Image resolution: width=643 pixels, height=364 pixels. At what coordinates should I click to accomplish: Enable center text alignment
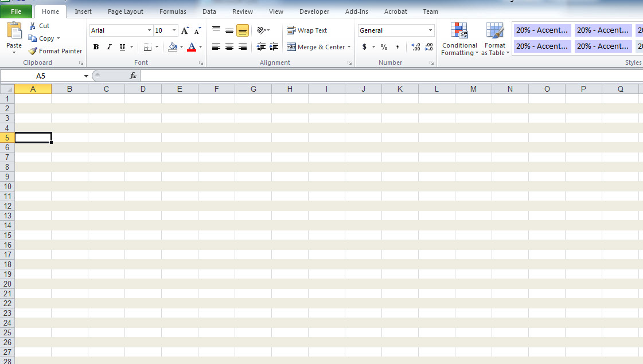(229, 47)
